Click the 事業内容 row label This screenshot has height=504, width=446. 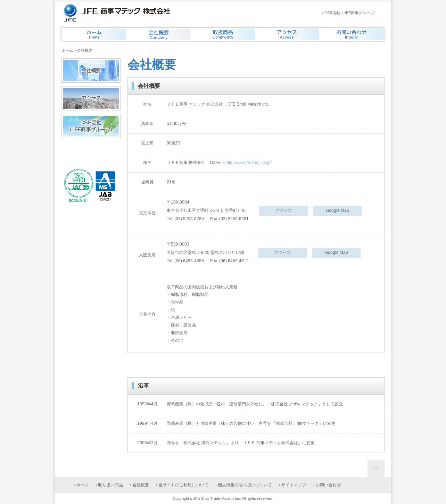point(147,314)
